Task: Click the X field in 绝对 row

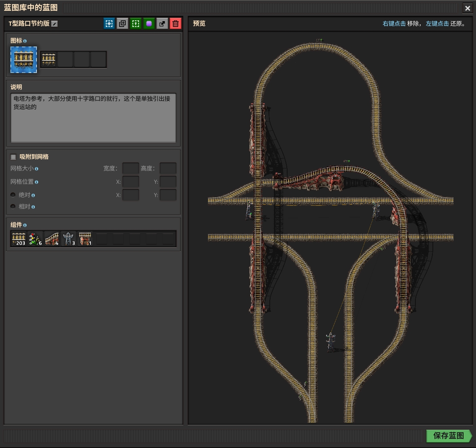Action: [x=131, y=195]
